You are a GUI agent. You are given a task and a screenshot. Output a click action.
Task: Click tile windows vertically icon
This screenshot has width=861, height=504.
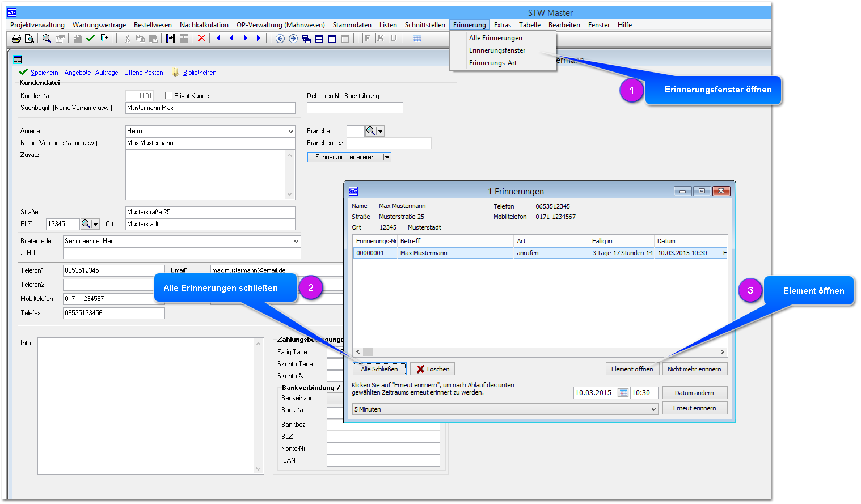332,39
